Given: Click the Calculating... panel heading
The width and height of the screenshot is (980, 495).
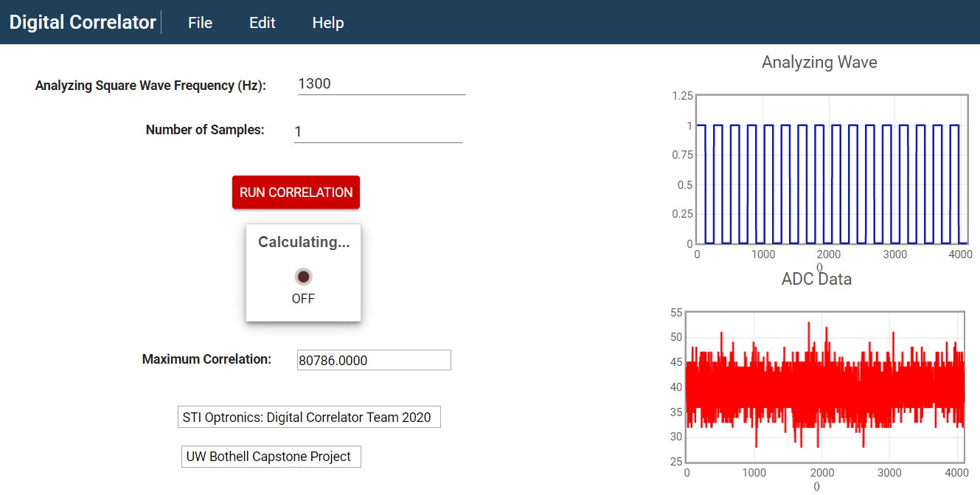Looking at the screenshot, I should [x=304, y=242].
